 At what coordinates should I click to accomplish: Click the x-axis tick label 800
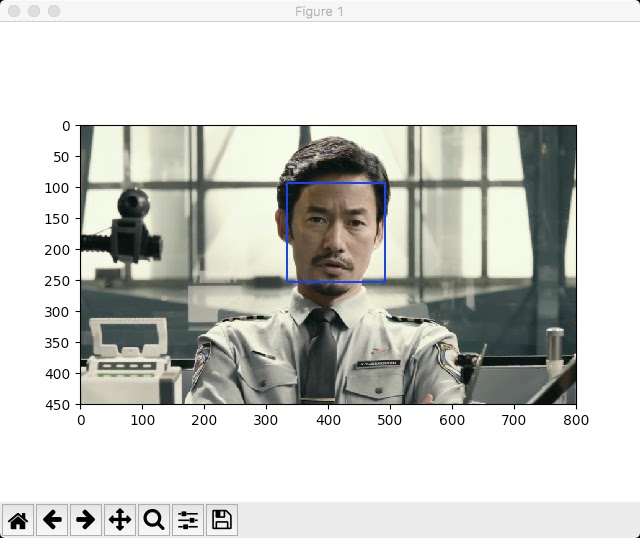(576, 420)
